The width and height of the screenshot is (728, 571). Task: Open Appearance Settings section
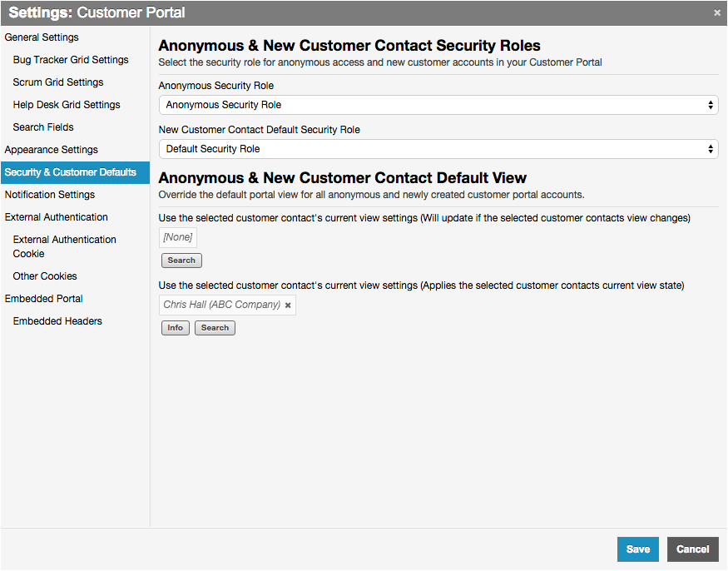(x=52, y=150)
